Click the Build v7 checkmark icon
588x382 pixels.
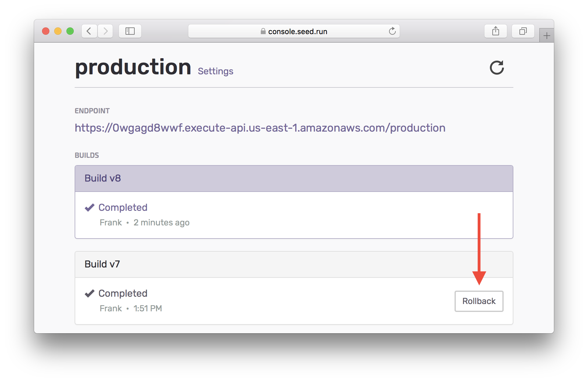pyautogui.click(x=89, y=293)
